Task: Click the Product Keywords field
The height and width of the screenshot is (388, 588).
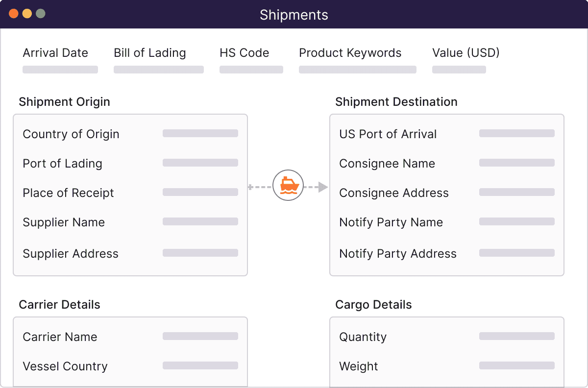Action: (357, 69)
